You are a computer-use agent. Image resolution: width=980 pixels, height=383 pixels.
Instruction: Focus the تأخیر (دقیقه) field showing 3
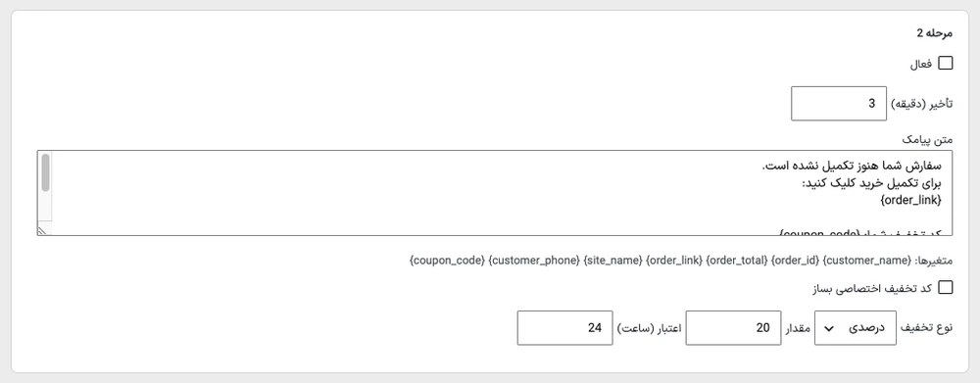pos(839,104)
